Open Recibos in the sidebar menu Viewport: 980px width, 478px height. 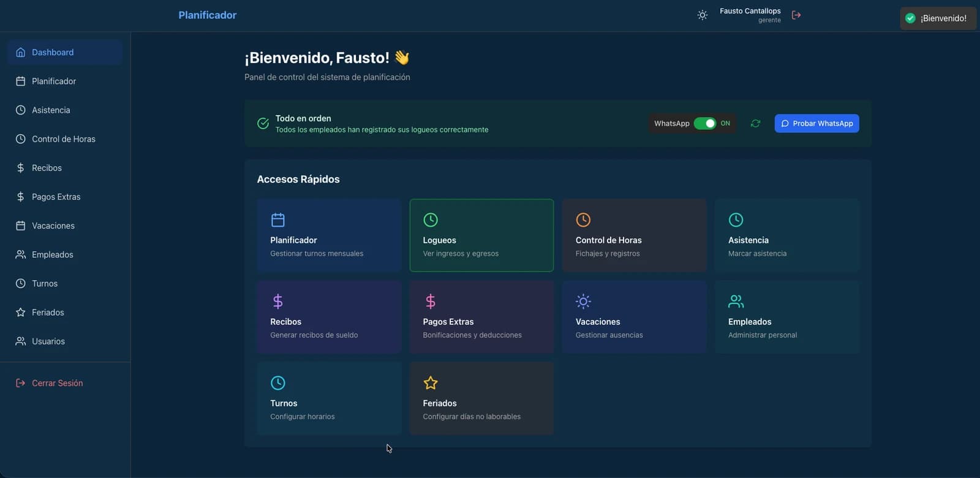(x=65, y=167)
